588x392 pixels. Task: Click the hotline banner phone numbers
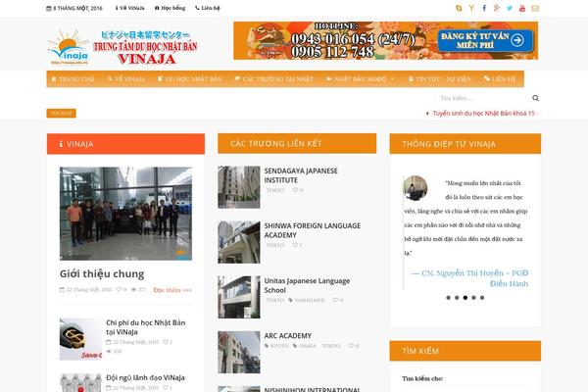(x=353, y=45)
